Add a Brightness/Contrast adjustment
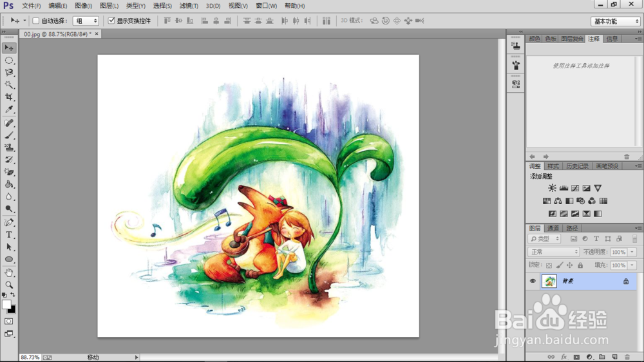The image size is (644, 362). coord(552,188)
